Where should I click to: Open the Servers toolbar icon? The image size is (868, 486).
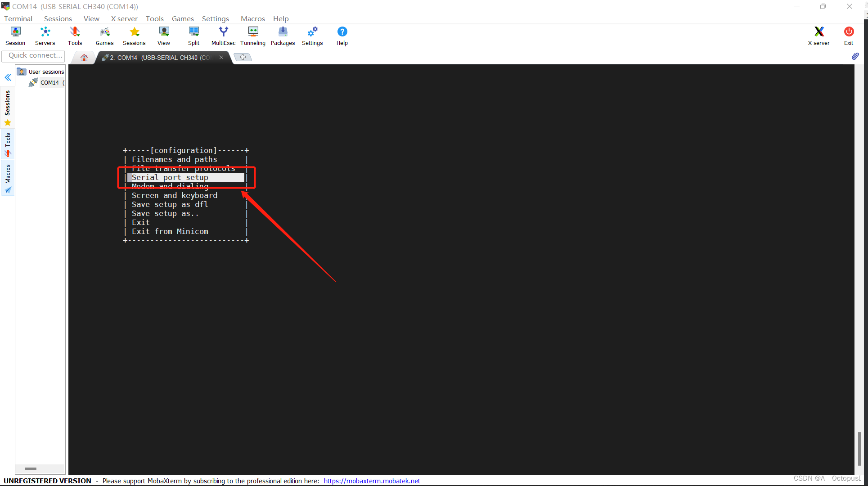pos(45,36)
